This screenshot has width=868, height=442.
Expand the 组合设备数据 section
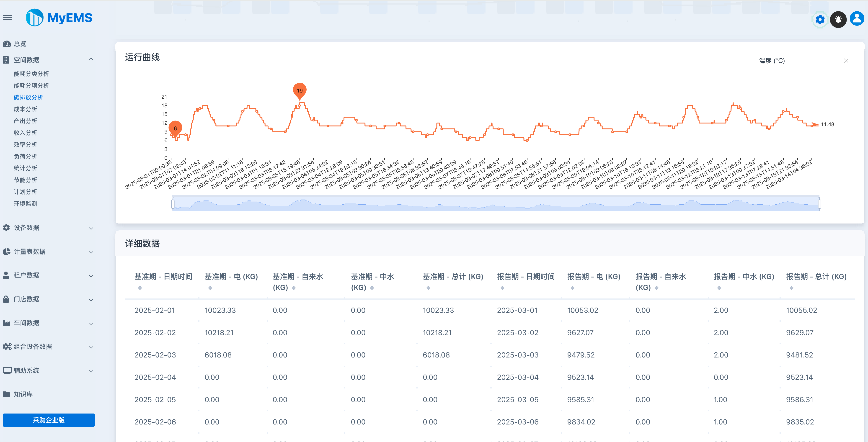click(x=91, y=347)
